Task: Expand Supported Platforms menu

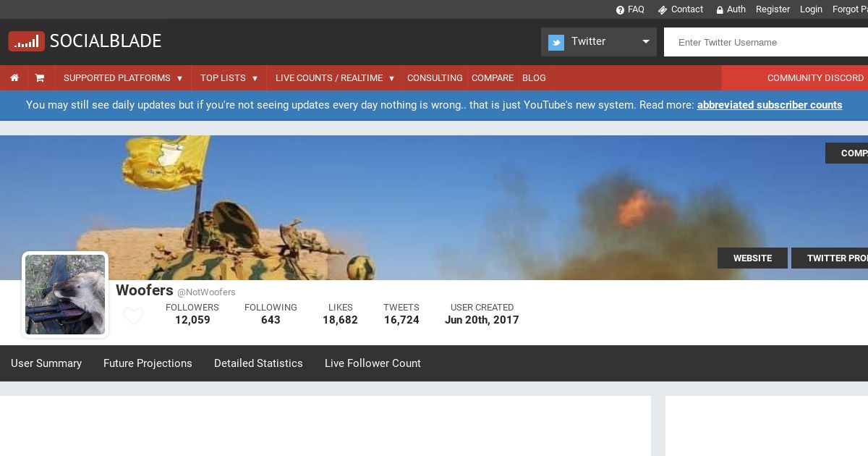Action: pos(123,77)
